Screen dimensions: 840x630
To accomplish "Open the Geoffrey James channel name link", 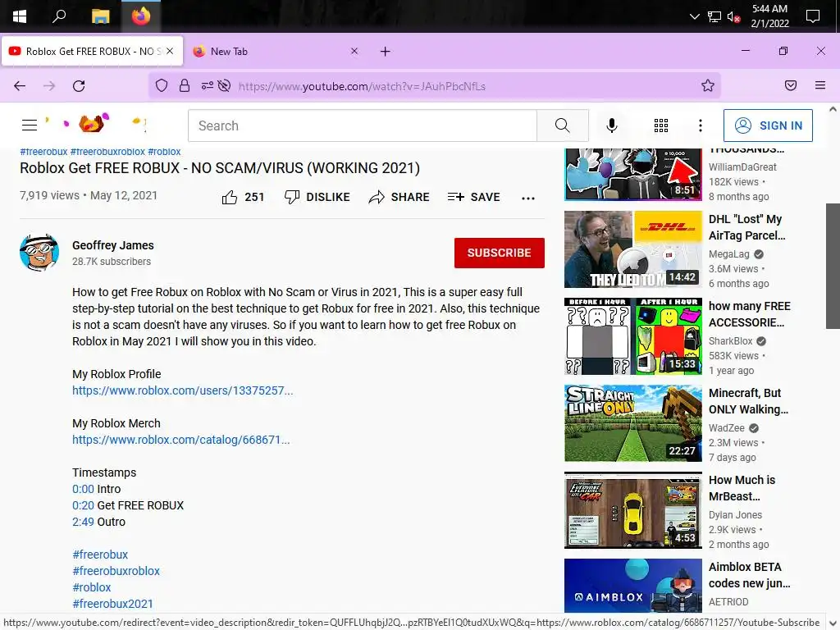I will click(x=113, y=245).
